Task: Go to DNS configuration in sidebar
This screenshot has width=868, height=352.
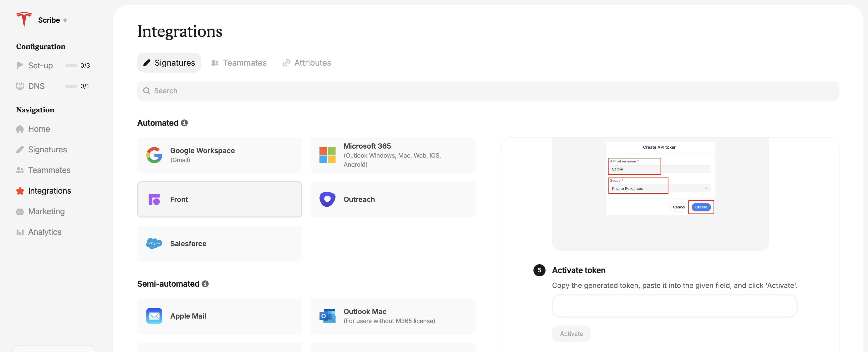Action: (x=36, y=86)
